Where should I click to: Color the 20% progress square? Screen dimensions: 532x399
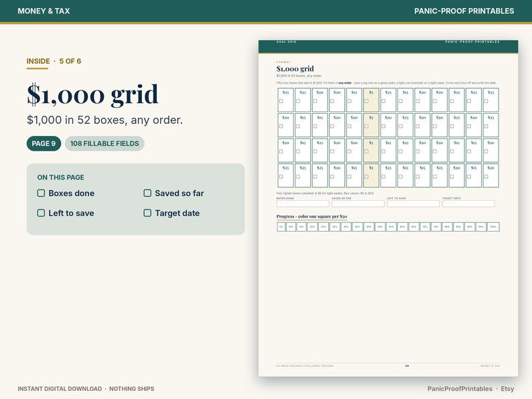(x=312, y=227)
